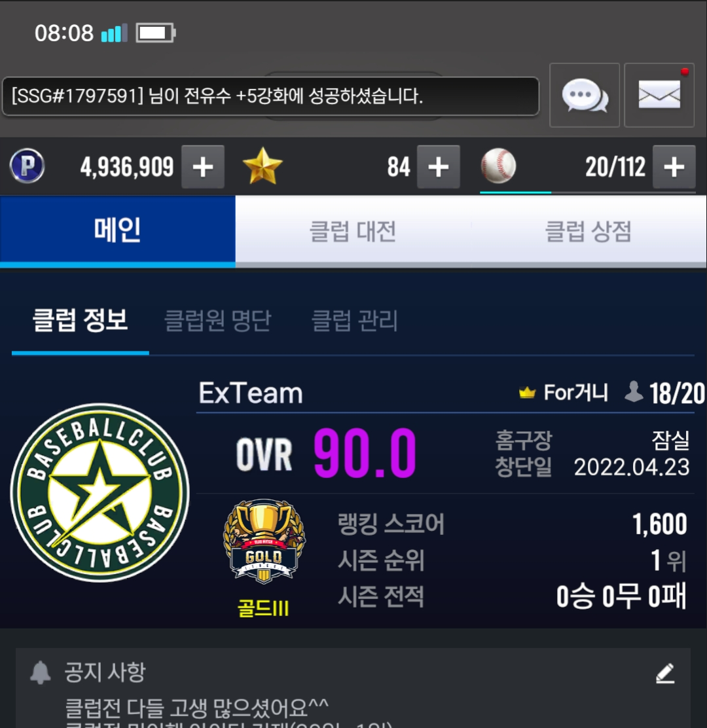Tap the baseball stamina icon
Viewport: 707px width, 728px height.
(x=498, y=166)
